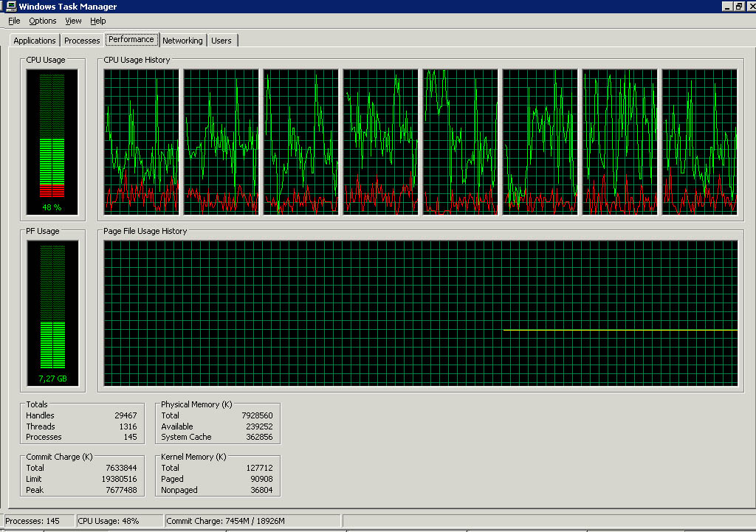
Task: Click the PF Usage gauge showing 7,27 GB
Action: click(52, 313)
